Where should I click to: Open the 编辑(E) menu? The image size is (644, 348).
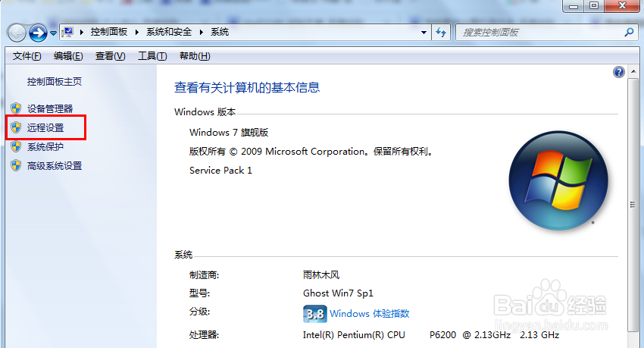pyautogui.click(x=68, y=56)
